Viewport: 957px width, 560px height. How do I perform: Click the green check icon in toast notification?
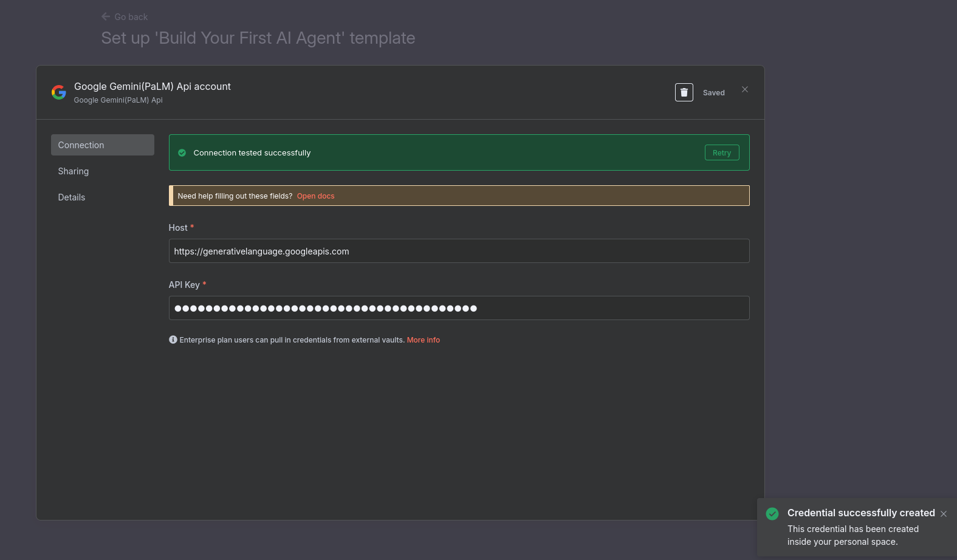point(772,514)
